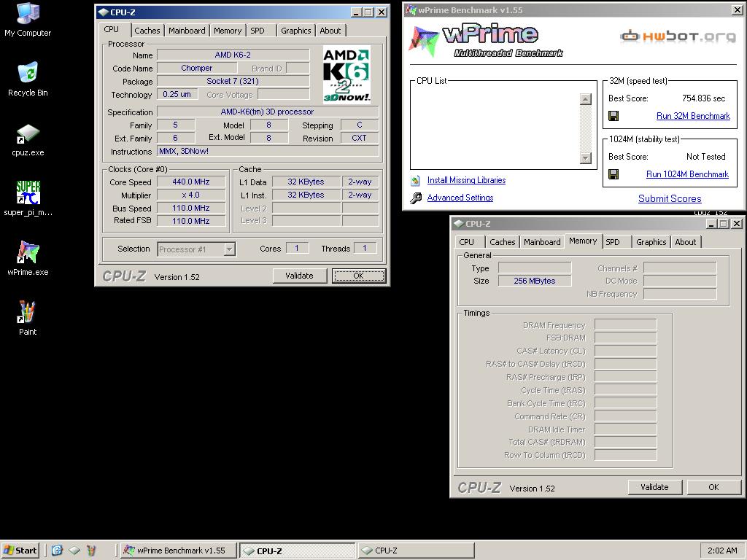Screen dimensions: 747x560
Task: Switch to Caches tab in left CPU-Z
Action: point(147,31)
